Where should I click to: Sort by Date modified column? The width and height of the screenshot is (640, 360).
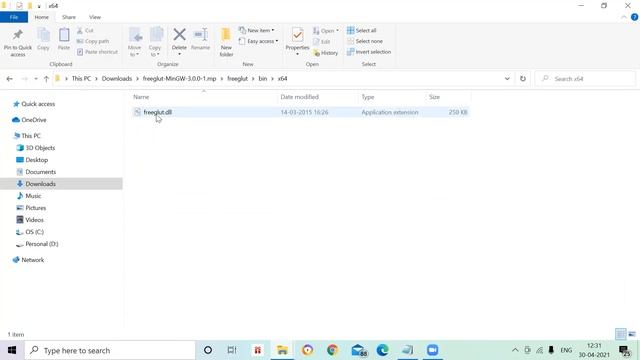[299, 97]
